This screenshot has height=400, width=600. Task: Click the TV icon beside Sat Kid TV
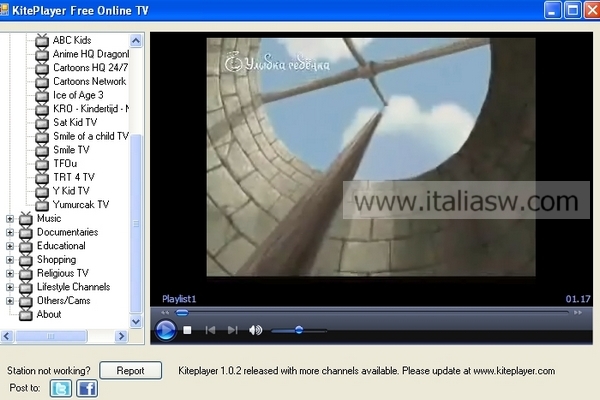[x=42, y=123]
